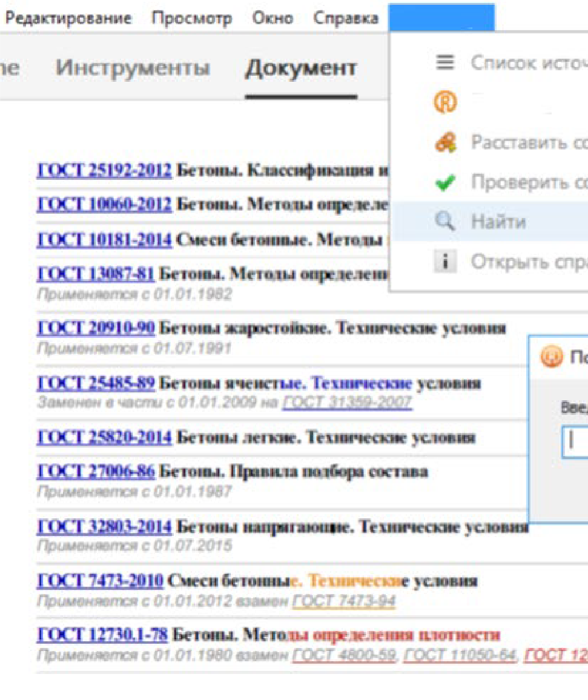The width and height of the screenshot is (588, 700).
Task: Open the Окно menu
Action: 273,18
